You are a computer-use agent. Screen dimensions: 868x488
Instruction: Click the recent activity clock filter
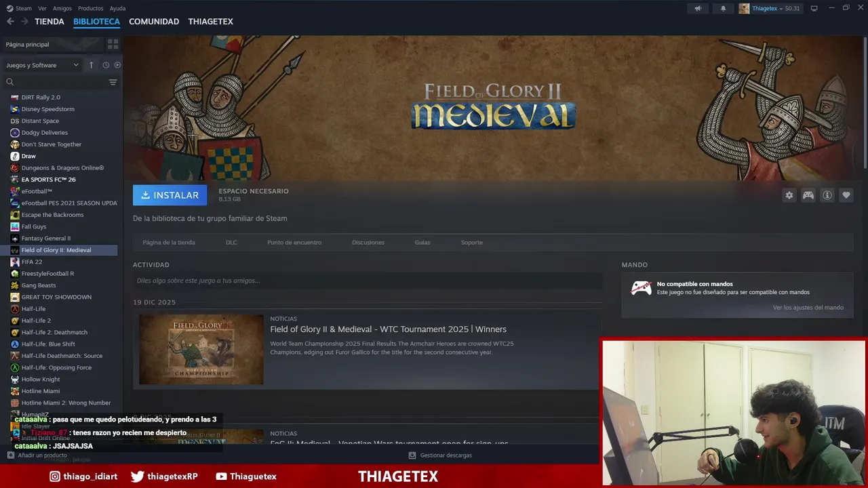(x=106, y=65)
